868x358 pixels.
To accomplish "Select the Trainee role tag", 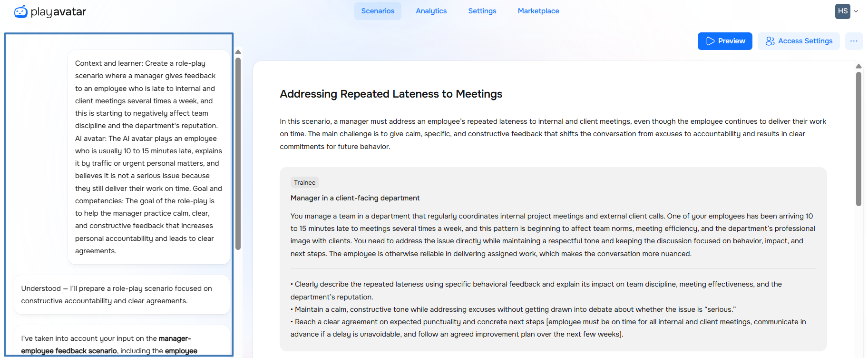I will click(304, 182).
